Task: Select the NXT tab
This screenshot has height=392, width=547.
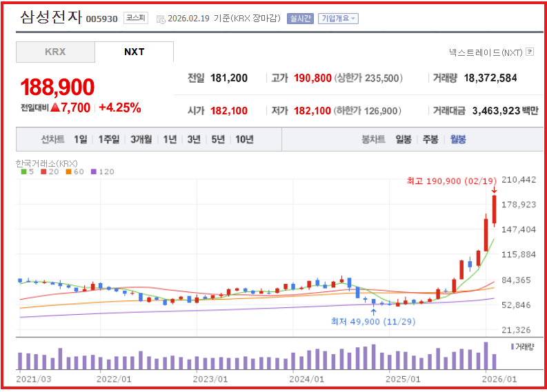Action: (x=135, y=52)
